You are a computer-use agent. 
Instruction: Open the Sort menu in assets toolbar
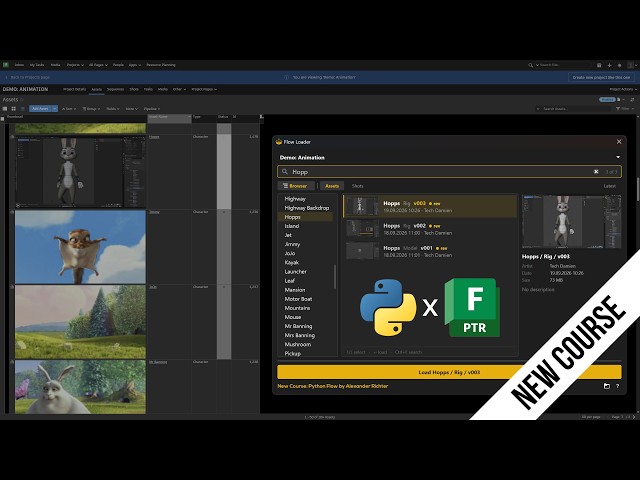[69, 109]
